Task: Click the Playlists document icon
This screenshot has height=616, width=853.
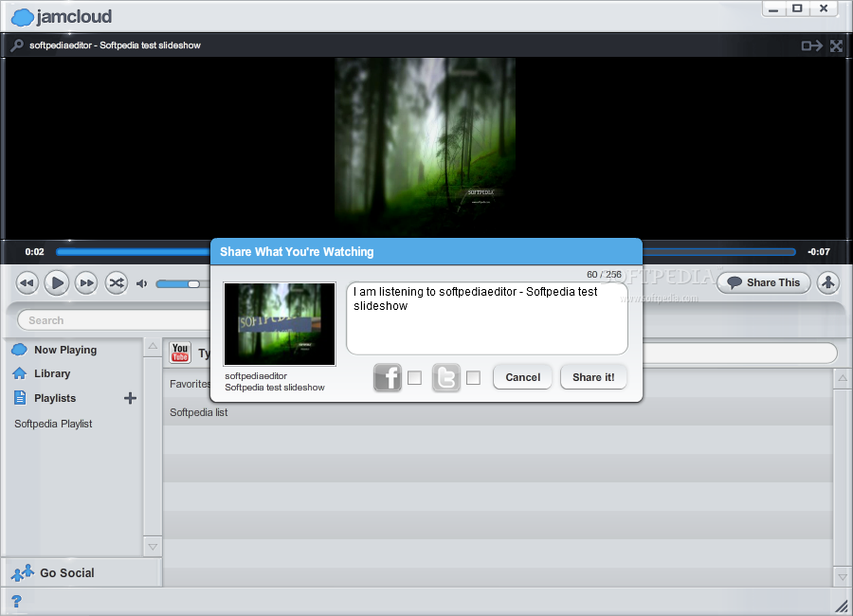Action: [20, 398]
